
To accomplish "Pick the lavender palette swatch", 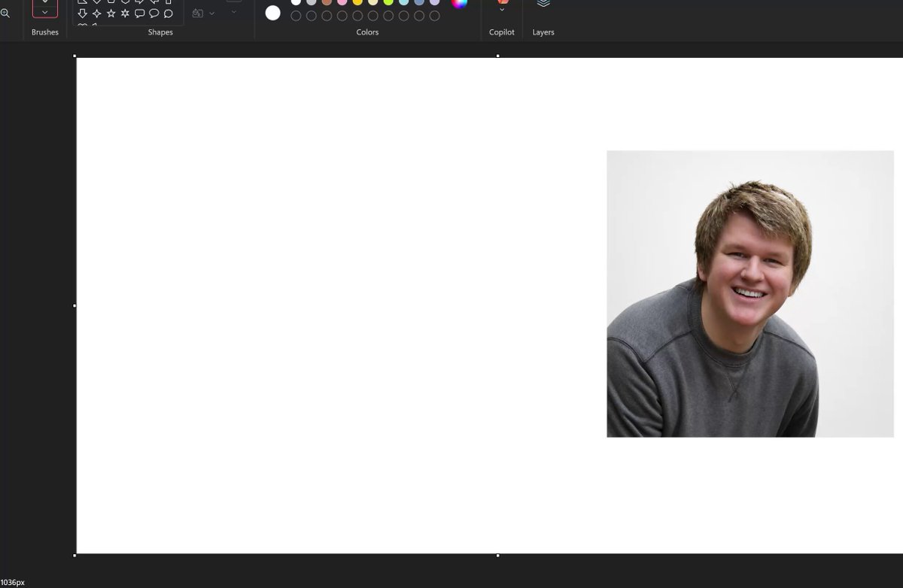I will point(435,2).
